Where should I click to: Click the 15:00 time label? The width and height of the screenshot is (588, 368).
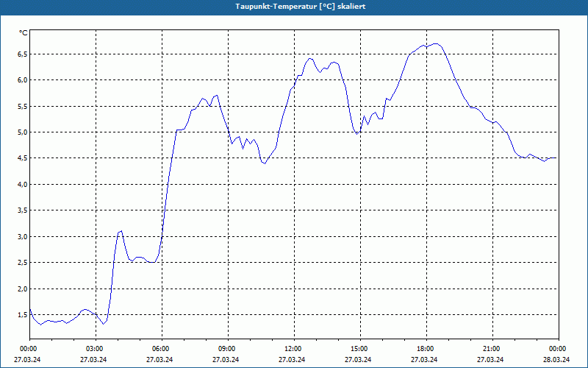point(360,349)
